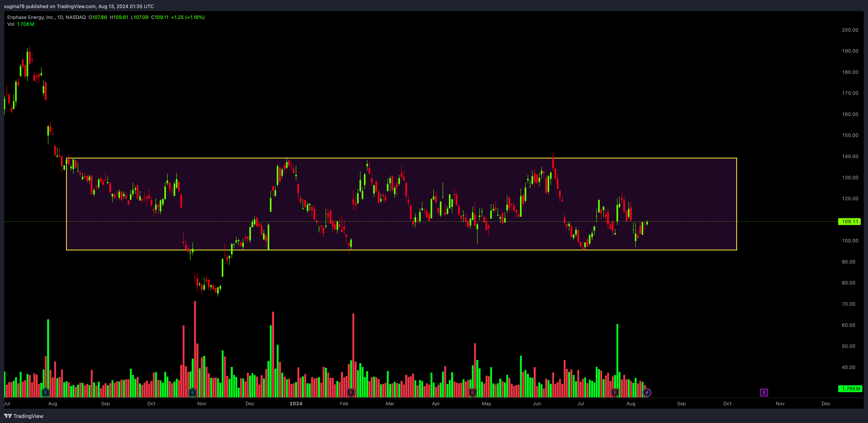Click the purple lightning bolt event icon
The height and width of the screenshot is (423, 868).
pos(647,392)
